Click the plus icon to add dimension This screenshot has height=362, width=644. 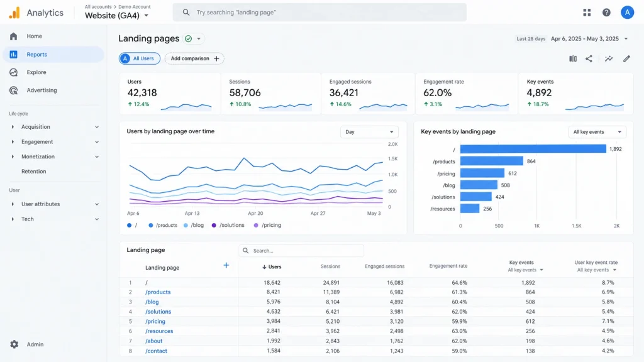[x=226, y=266]
